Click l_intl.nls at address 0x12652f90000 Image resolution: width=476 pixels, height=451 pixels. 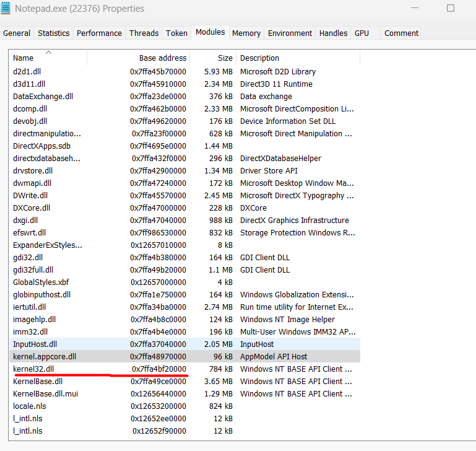click(x=185, y=431)
